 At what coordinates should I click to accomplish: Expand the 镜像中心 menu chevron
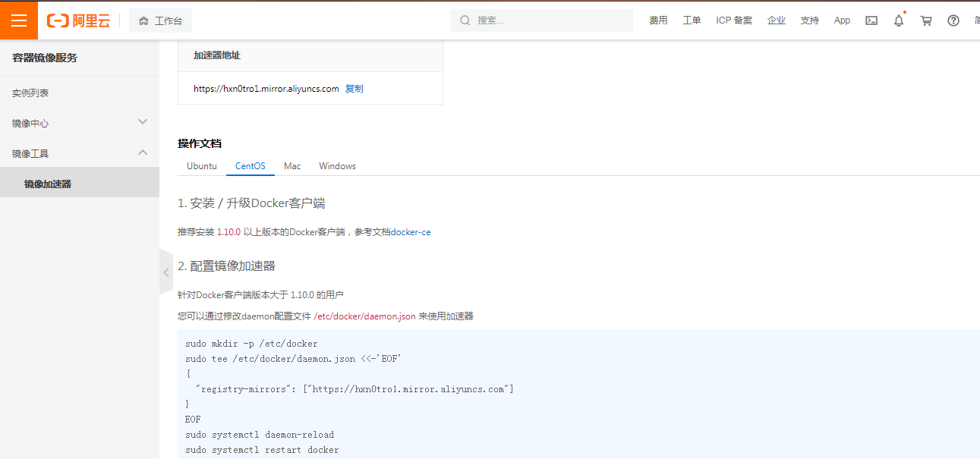click(x=143, y=122)
